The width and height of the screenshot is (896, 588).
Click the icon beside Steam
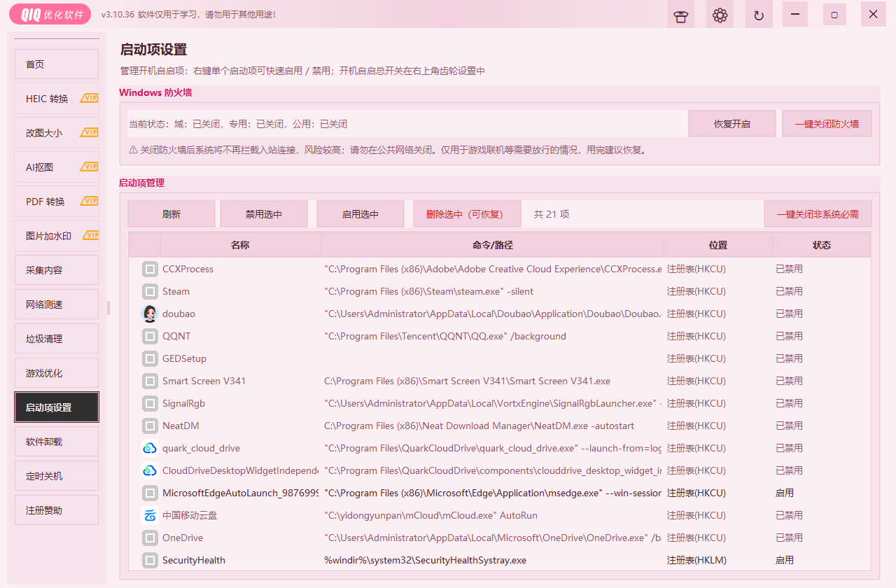coord(150,291)
